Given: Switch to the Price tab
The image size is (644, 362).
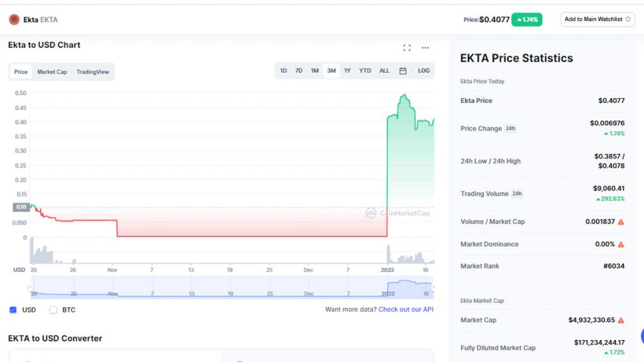Looking at the screenshot, I should click(x=21, y=72).
